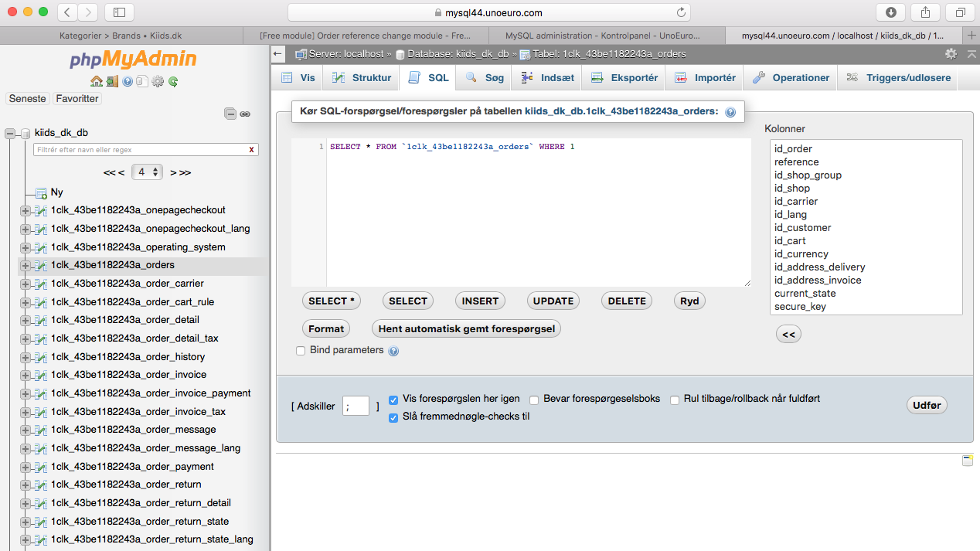The height and width of the screenshot is (551, 980).
Task: Click the Format button
Action: pos(326,328)
